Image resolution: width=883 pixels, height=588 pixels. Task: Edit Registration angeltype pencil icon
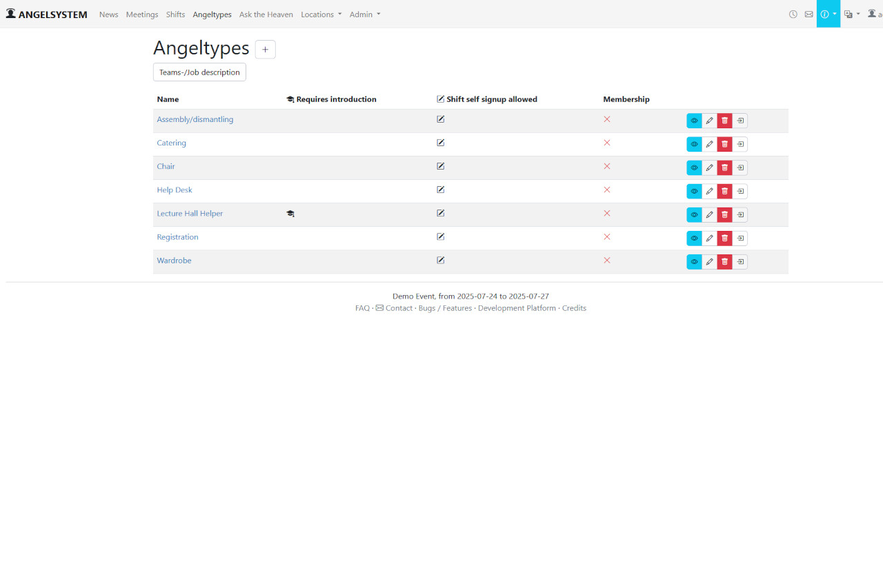coord(710,238)
